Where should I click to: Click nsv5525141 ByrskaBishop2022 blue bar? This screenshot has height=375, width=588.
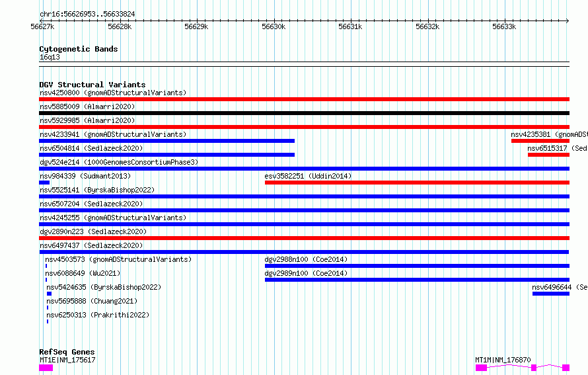point(304,196)
